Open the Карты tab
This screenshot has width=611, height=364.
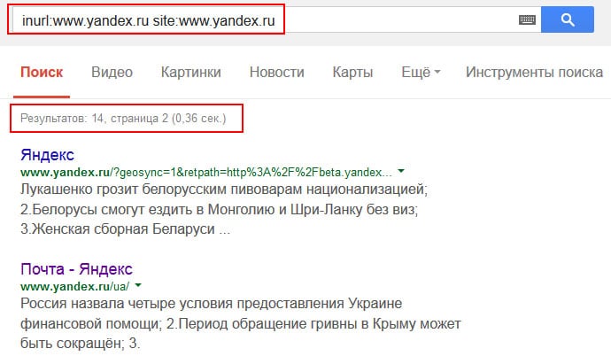click(x=352, y=72)
